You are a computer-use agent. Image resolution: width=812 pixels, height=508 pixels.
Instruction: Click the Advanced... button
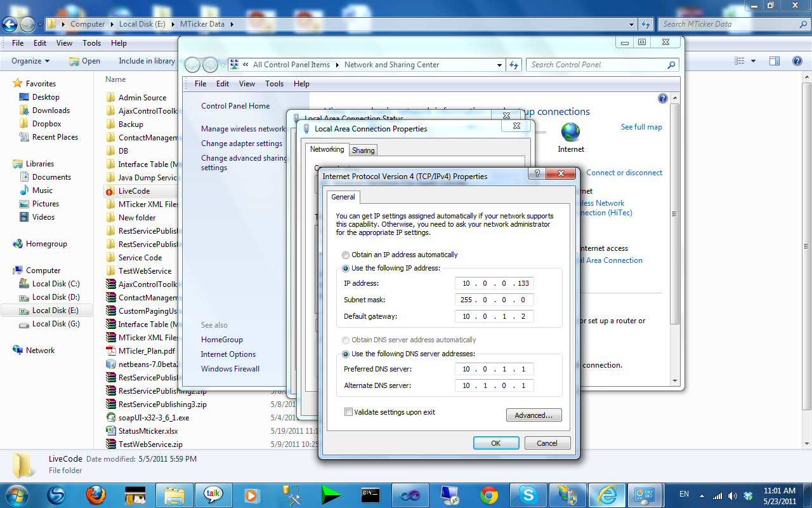[534, 415]
